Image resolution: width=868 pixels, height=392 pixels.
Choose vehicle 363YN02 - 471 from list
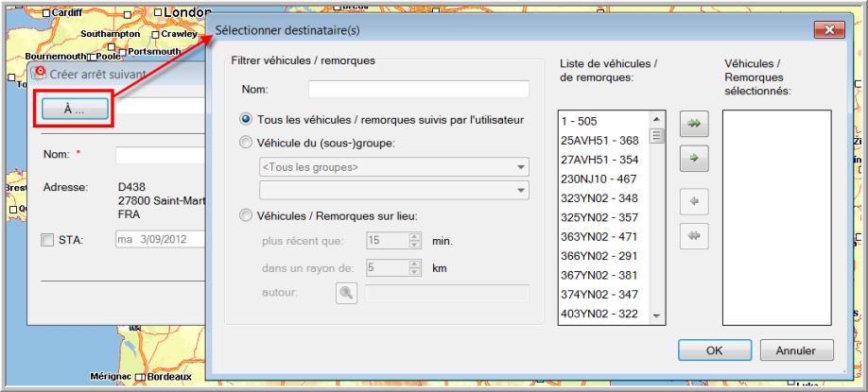coord(599,236)
